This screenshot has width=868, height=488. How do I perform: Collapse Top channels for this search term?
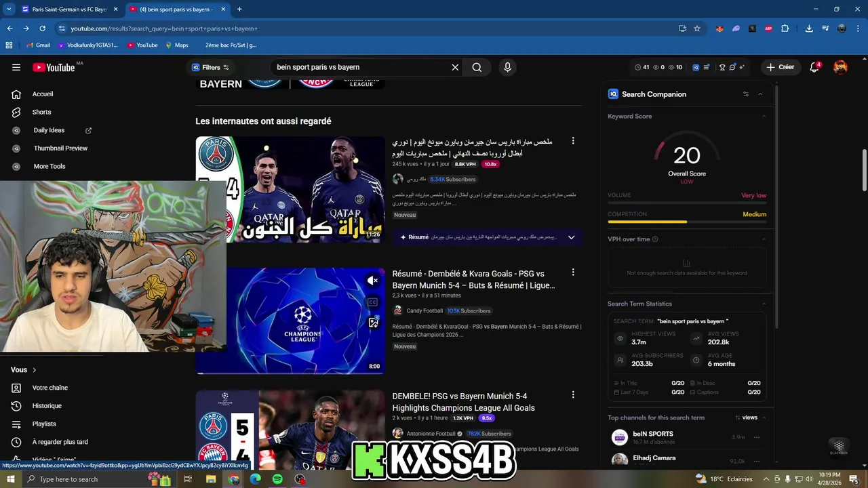point(764,418)
